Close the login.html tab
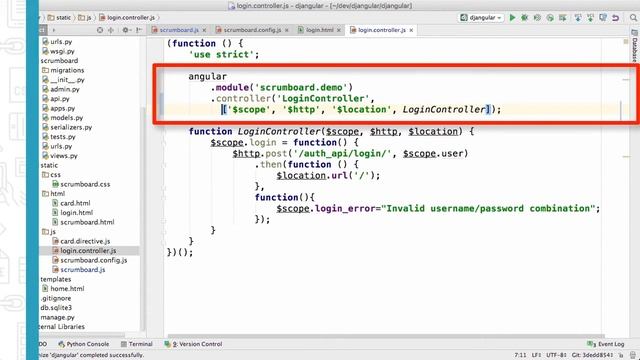The width and height of the screenshot is (640, 360). click(x=339, y=30)
